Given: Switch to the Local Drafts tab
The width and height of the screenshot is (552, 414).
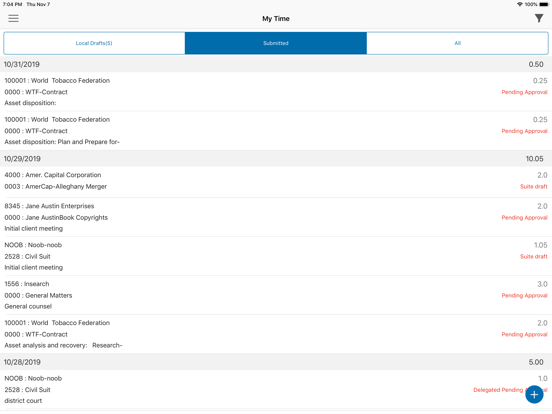Looking at the screenshot, I should coord(94,43).
